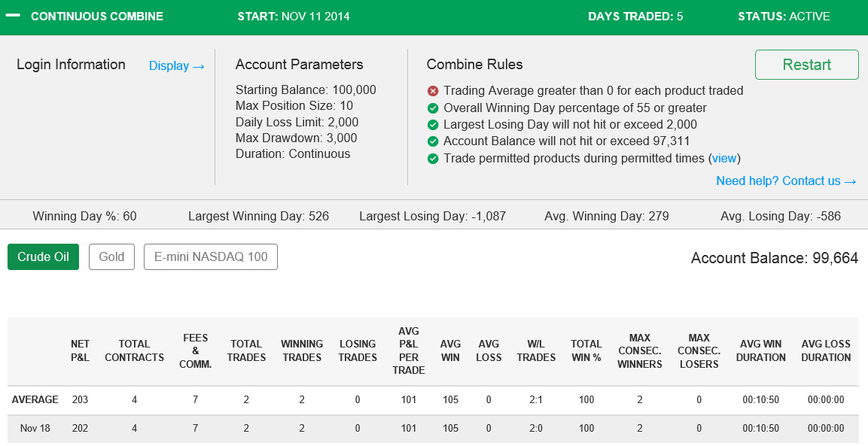Click the TOTAL WIN % column header
This screenshot has width=868, height=446.
click(586, 350)
